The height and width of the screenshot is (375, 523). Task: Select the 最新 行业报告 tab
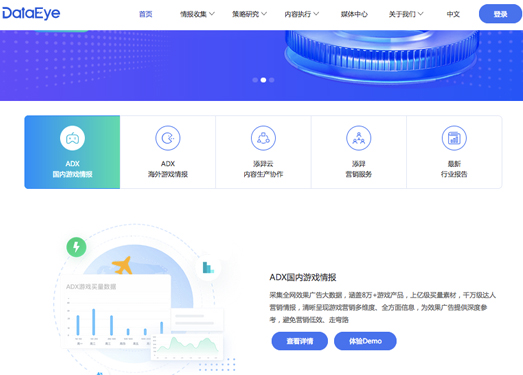coord(454,152)
